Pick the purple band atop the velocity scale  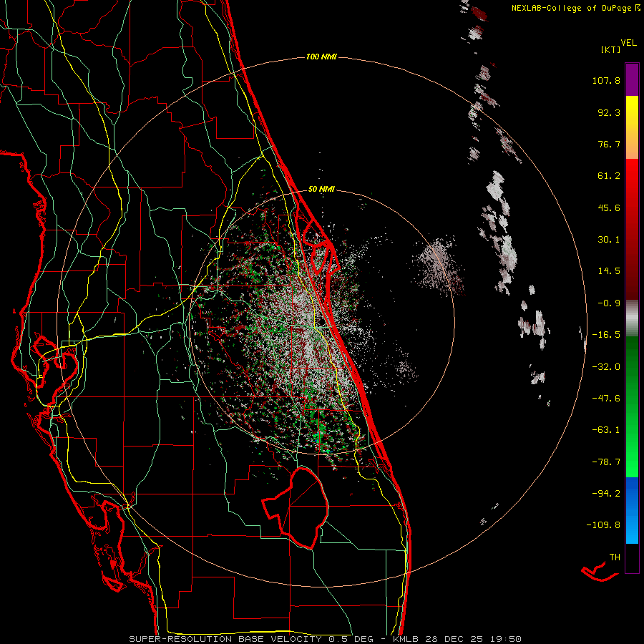pos(632,79)
